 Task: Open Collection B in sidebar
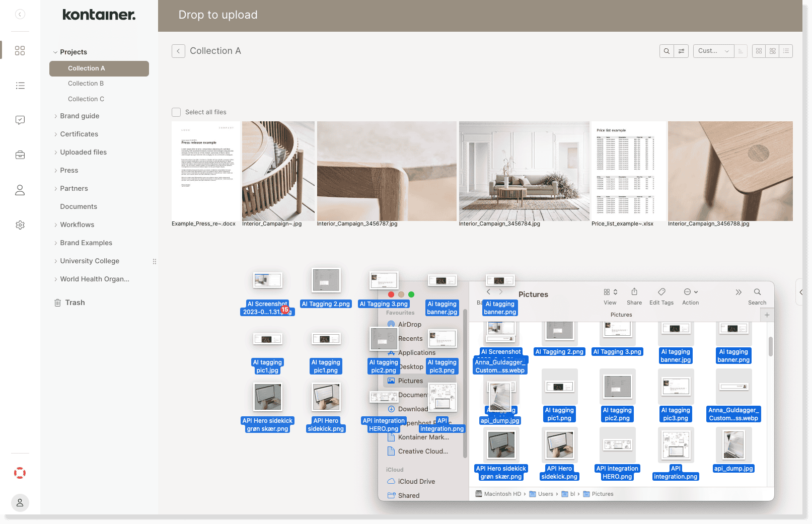(x=86, y=84)
